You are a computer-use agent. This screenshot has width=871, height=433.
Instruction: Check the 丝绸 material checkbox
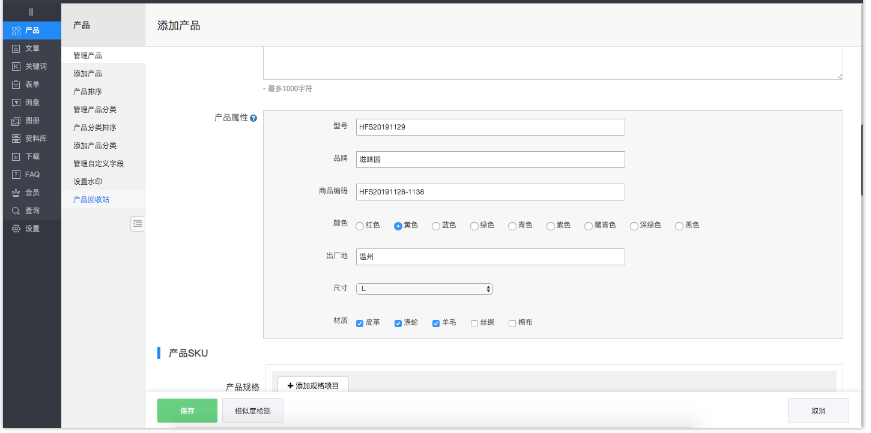tap(475, 323)
